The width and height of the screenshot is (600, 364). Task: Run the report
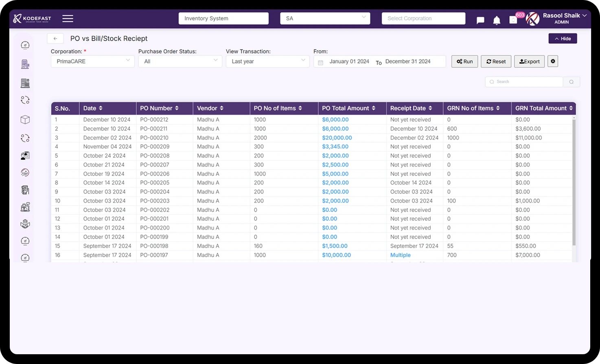coord(465,61)
